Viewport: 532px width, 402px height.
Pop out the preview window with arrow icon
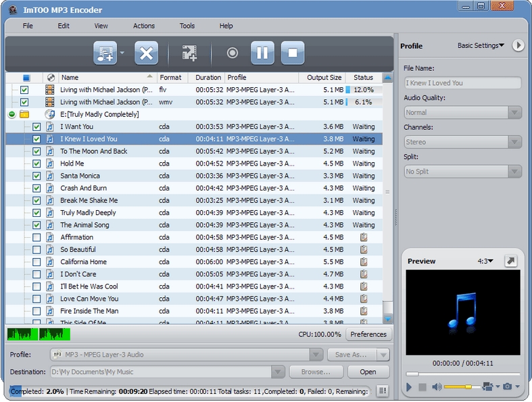point(510,261)
